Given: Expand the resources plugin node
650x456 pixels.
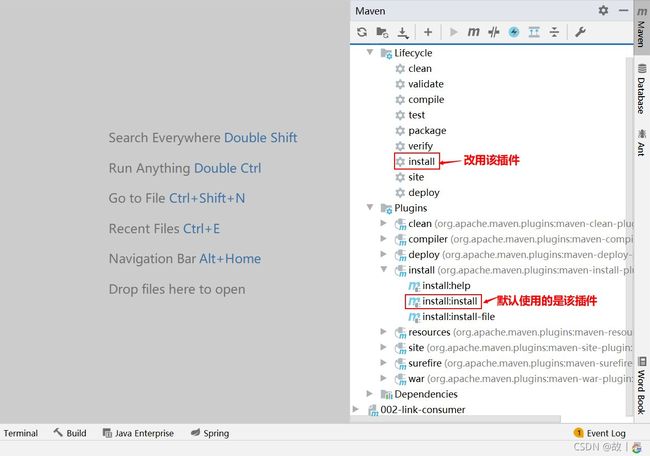Looking at the screenshot, I should 383,331.
